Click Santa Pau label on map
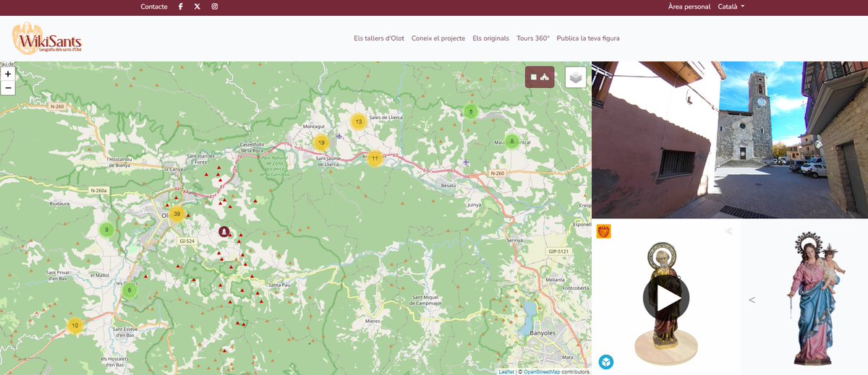 (x=279, y=285)
